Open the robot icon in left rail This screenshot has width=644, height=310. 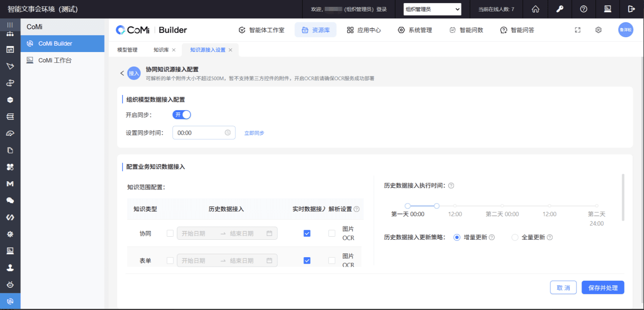10,285
